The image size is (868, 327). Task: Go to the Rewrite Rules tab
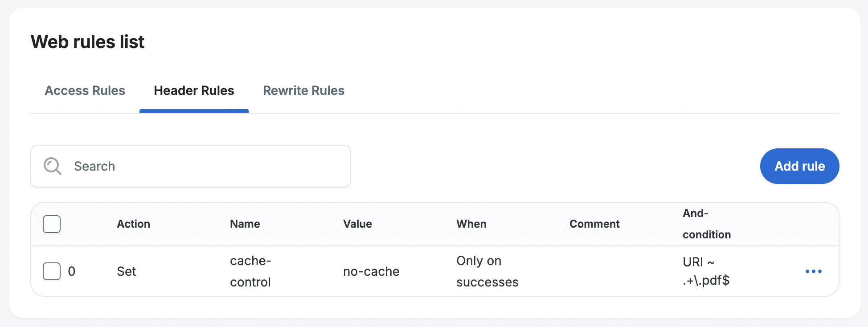tap(303, 90)
